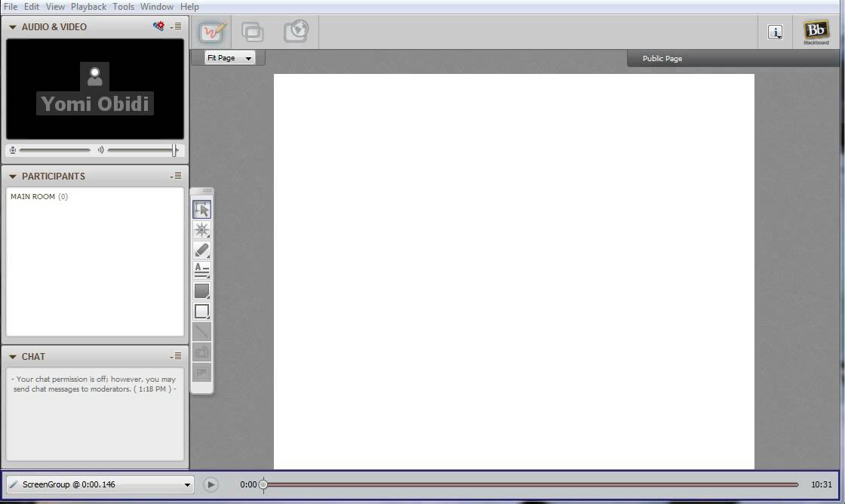Viewport: 845px width, 504px height.
Task: Click the Play button
Action: [x=210, y=484]
